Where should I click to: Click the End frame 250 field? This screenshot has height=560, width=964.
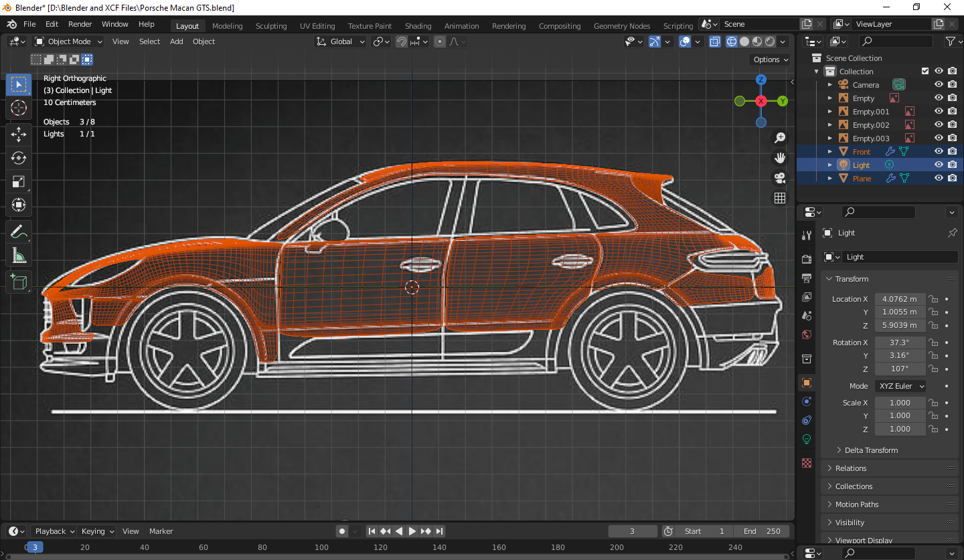pos(761,531)
